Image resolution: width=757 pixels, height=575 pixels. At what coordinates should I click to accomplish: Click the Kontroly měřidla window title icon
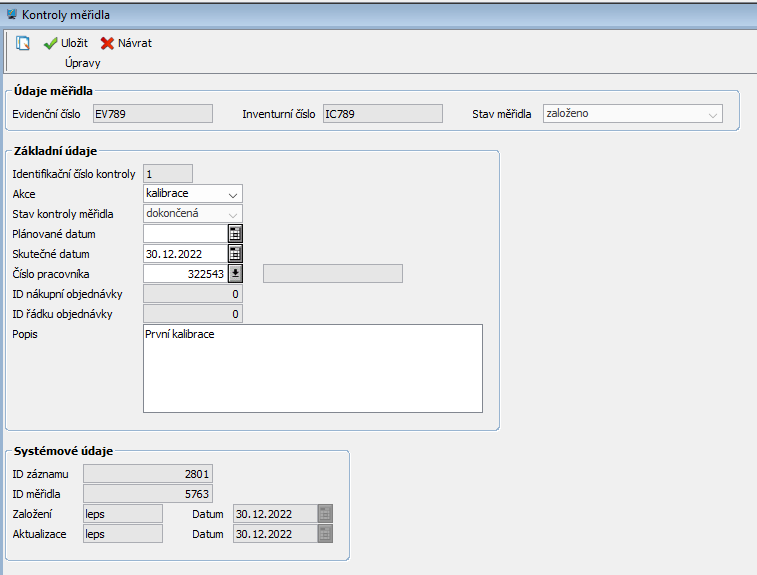point(12,15)
